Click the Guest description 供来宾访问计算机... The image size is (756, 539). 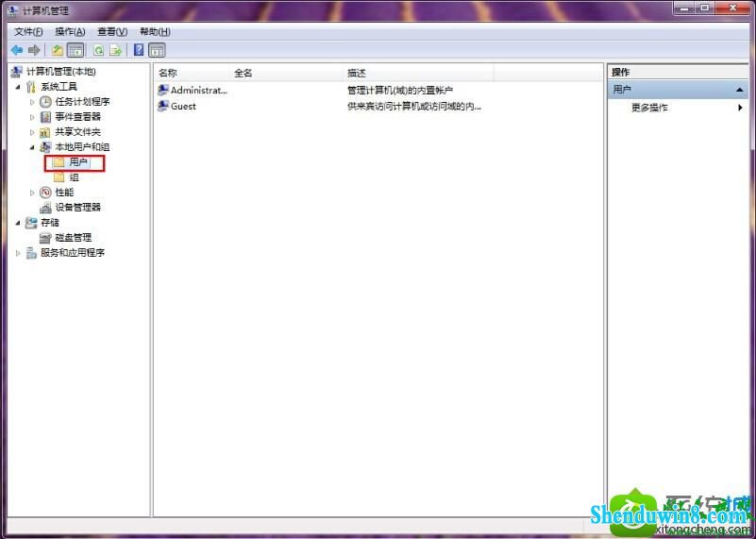pyautogui.click(x=413, y=106)
